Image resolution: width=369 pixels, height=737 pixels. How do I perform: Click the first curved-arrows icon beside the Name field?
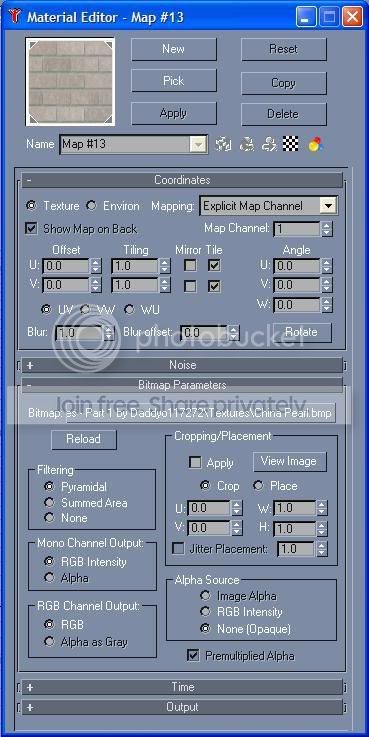click(223, 144)
